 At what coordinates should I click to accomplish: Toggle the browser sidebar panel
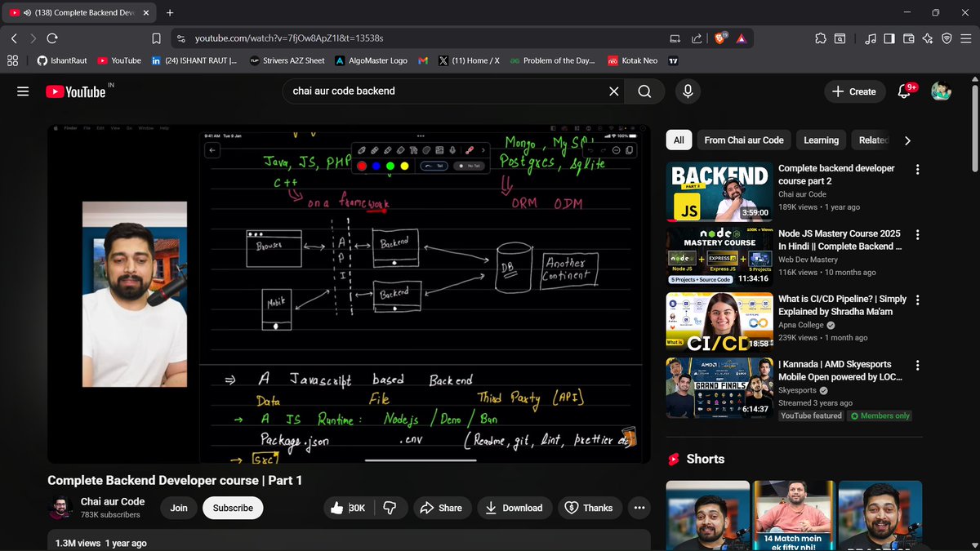pos(889,38)
